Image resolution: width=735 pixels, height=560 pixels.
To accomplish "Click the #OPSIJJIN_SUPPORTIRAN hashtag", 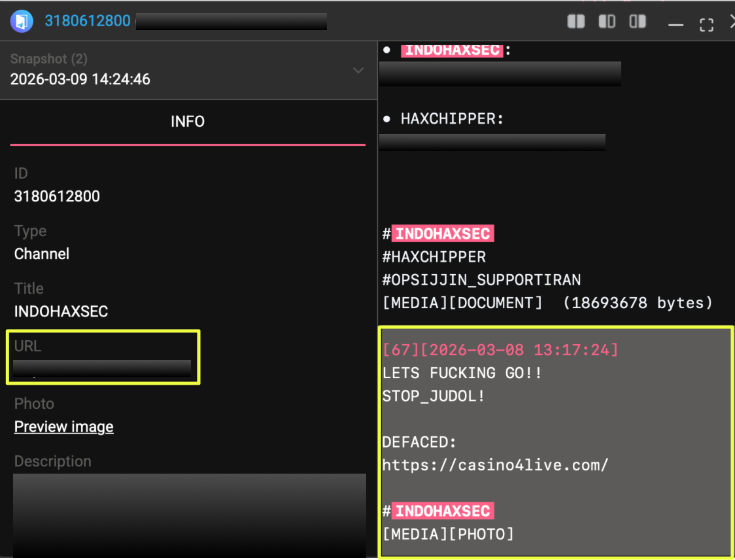I will [482, 279].
